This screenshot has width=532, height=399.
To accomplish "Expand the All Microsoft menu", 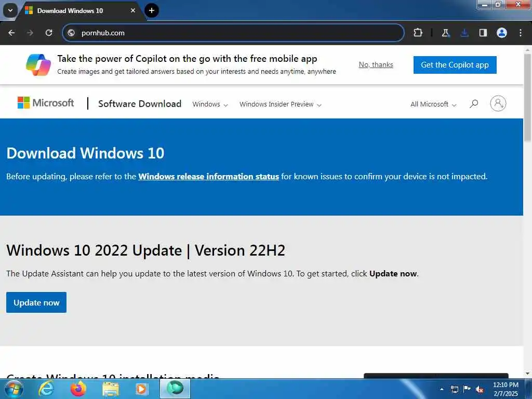I will [433, 104].
